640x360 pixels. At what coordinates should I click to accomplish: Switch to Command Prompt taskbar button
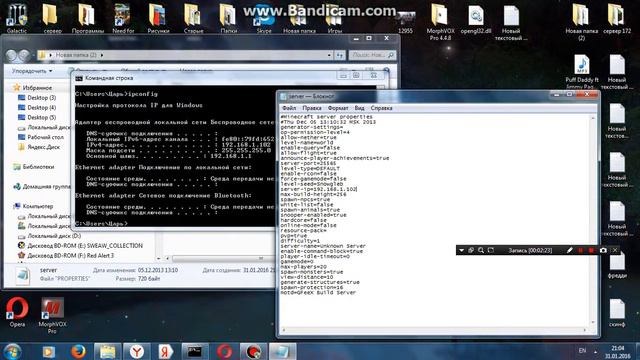(195, 351)
